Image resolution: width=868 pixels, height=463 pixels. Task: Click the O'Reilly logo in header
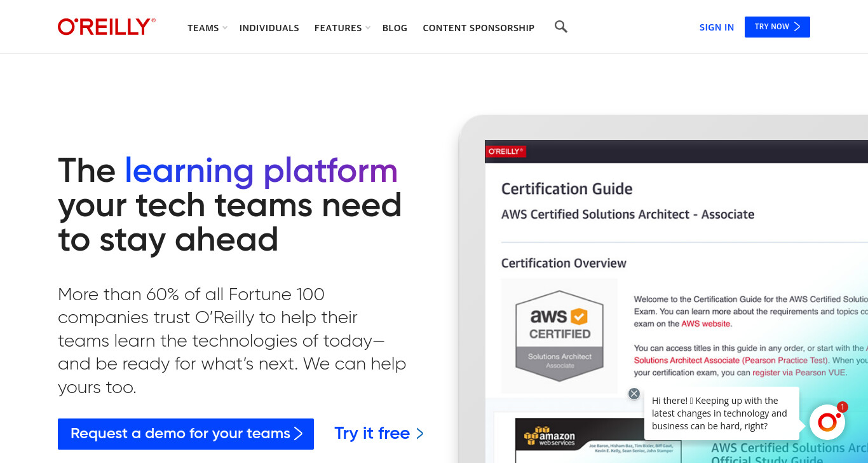coord(107,27)
